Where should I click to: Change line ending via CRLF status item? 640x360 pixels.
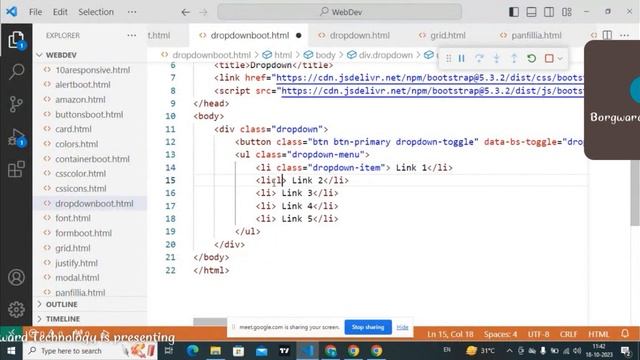click(x=569, y=334)
